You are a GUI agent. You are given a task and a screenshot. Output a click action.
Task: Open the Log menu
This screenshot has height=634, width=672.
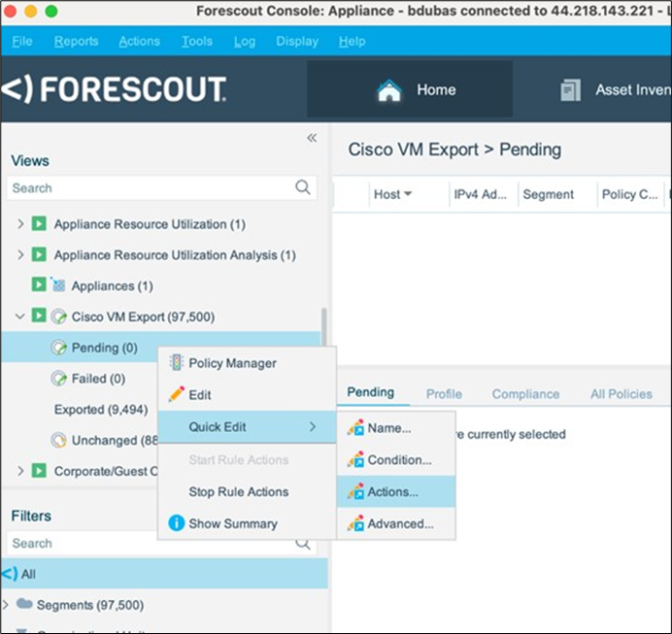pos(245,41)
